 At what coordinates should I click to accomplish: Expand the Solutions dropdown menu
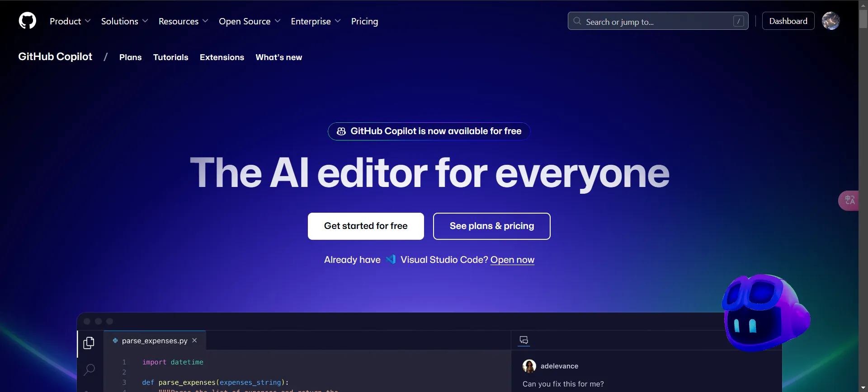point(124,21)
